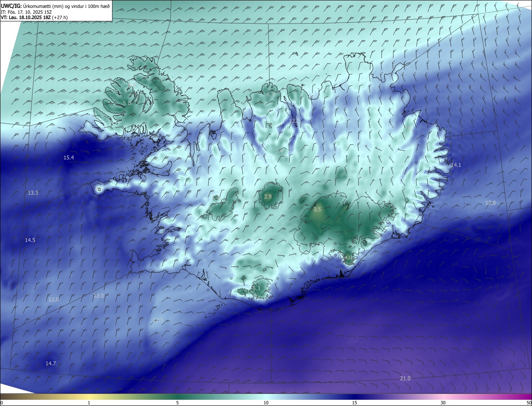Click the 3.9 value on the central glacier
The height and width of the screenshot is (406, 532).
point(268,196)
